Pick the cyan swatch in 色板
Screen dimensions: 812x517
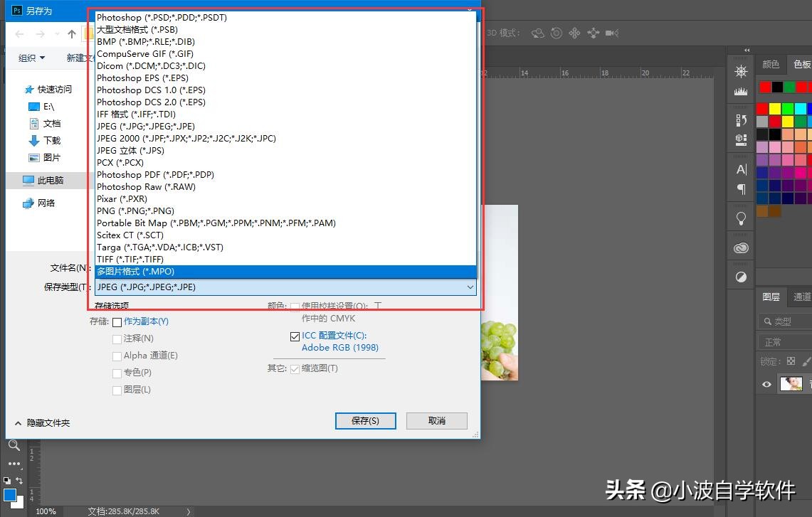pos(800,109)
